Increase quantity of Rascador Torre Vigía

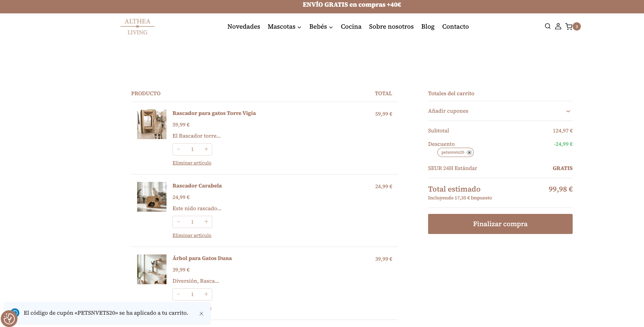206,149
